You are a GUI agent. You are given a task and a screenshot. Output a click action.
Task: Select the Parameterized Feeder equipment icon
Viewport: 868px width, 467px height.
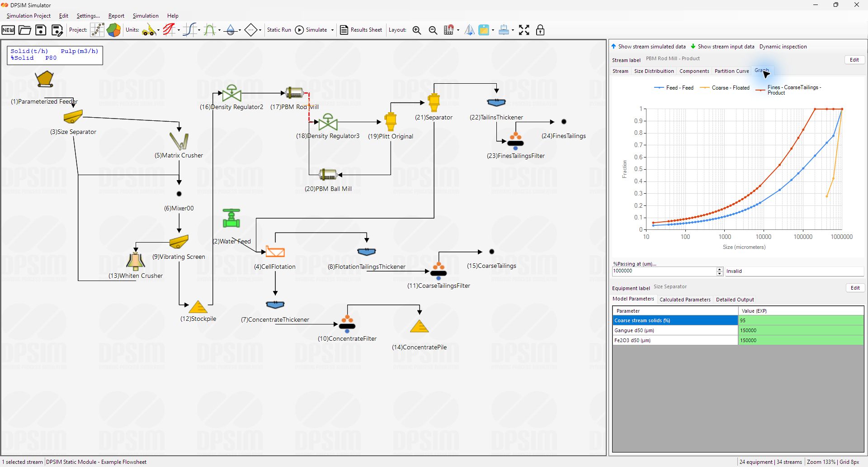pos(44,79)
